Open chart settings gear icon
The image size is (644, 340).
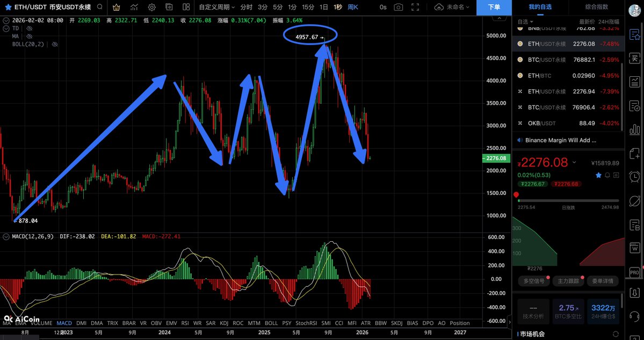pyautogui.click(x=152, y=7)
